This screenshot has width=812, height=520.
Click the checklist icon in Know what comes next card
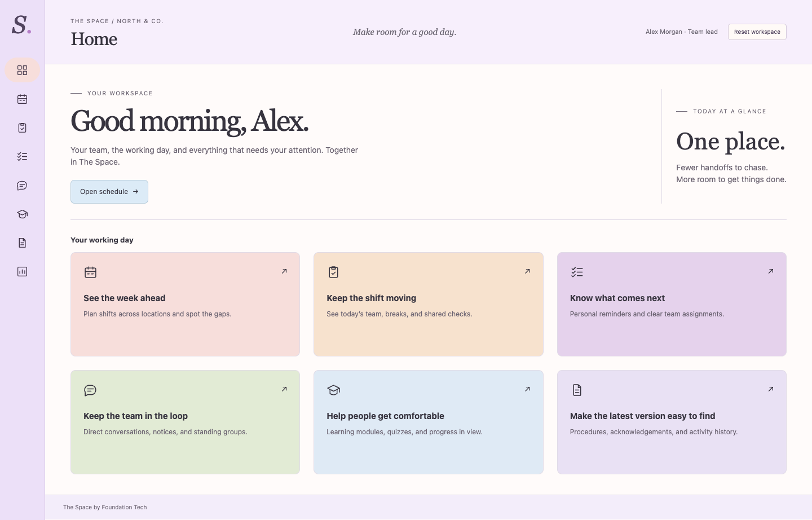[x=577, y=272]
